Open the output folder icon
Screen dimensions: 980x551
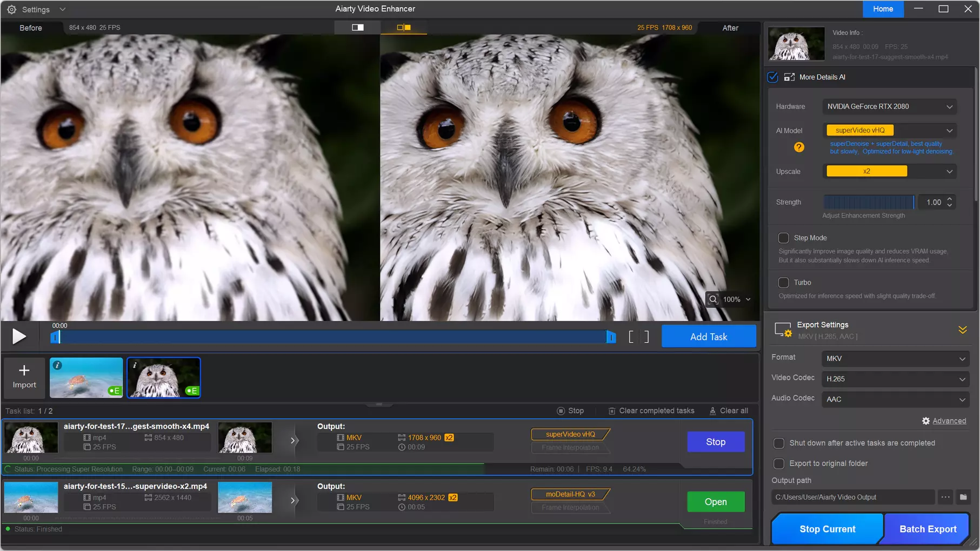[963, 497]
